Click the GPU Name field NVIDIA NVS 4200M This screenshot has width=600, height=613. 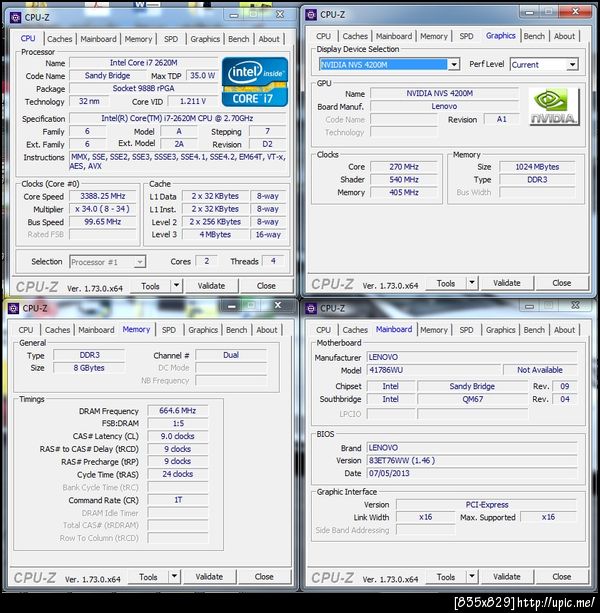click(x=444, y=93)
